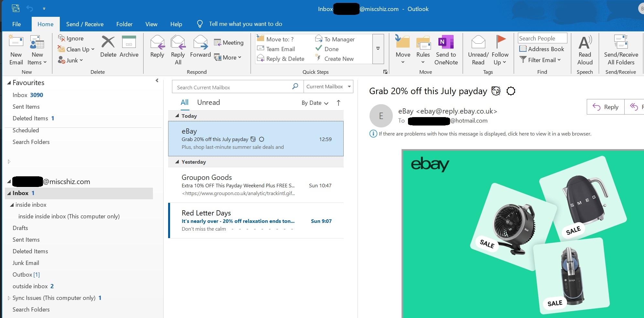Click the Reply All ribbon icon
This screenshot has height=318, width=644.
(x=178, y=42)
